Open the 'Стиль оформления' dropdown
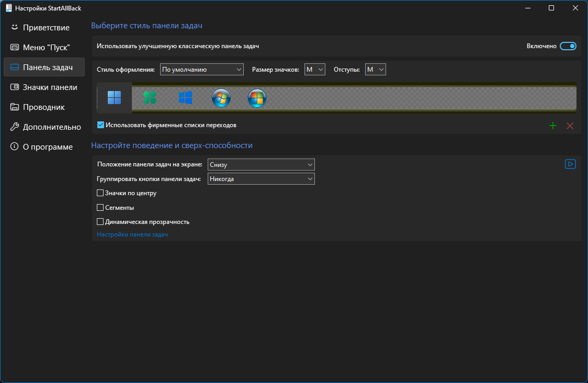The image size is (588, 383). [x=202, y=70]
